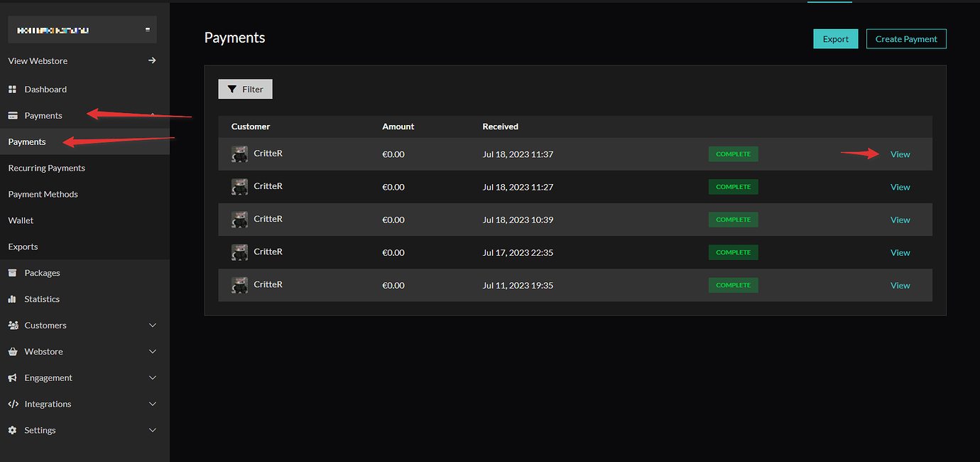Open CritteR's avatar thumbnail in the first row
The width and height of the screenshot is (980, 462).
(x=239, y=154)
